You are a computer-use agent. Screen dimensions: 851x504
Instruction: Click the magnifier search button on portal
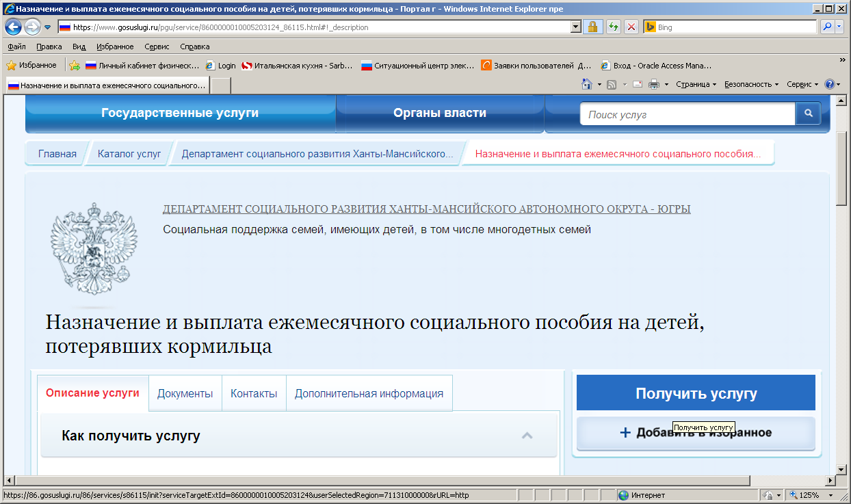click(x=808, y=114)
